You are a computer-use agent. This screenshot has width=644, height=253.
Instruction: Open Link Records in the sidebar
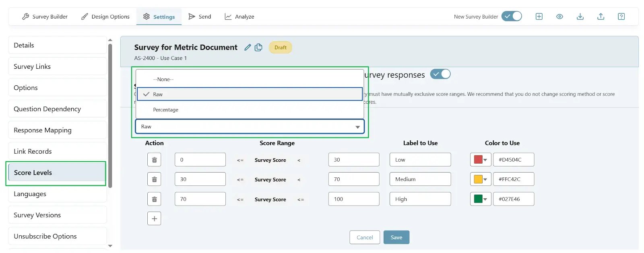(57, 151)
